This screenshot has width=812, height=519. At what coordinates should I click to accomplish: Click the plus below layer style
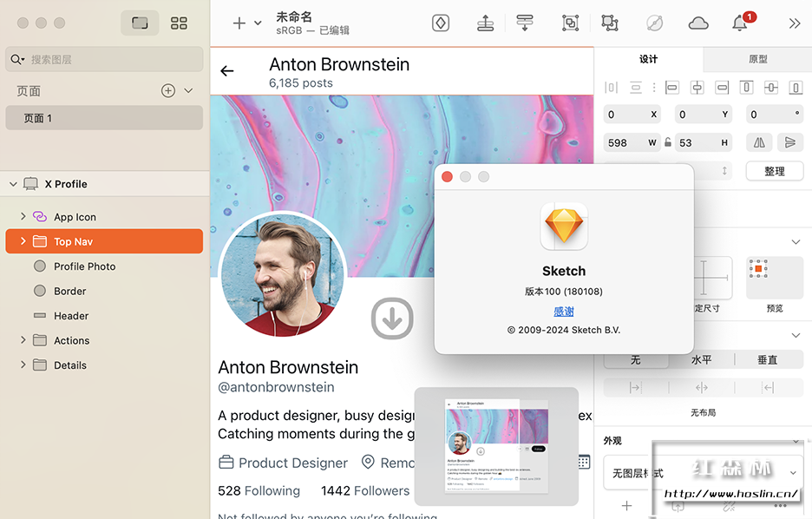coord(626,505)
